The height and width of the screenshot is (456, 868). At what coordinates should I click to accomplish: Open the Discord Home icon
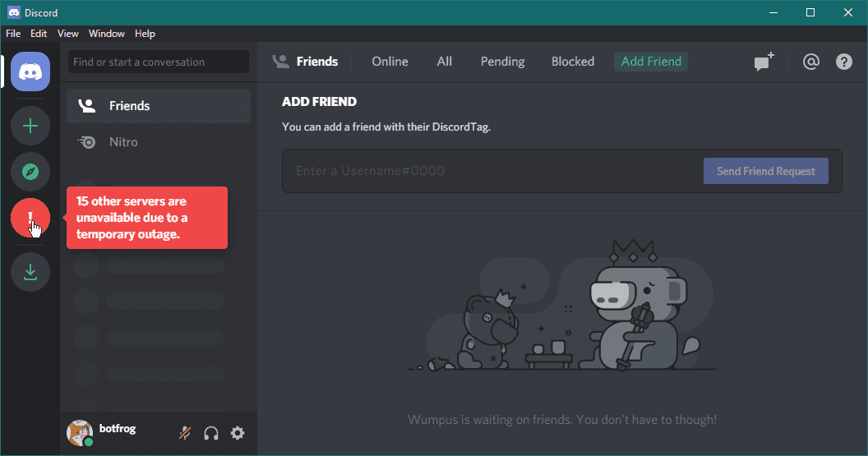30,71
